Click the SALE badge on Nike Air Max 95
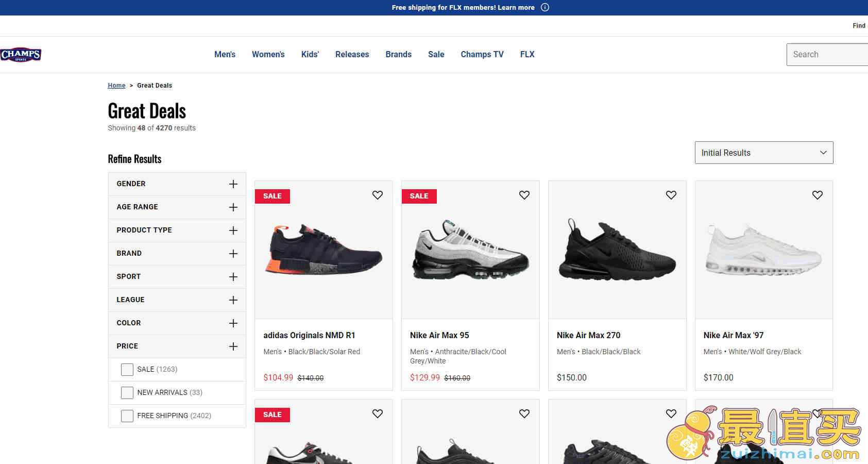 click(x=419, y=196)
